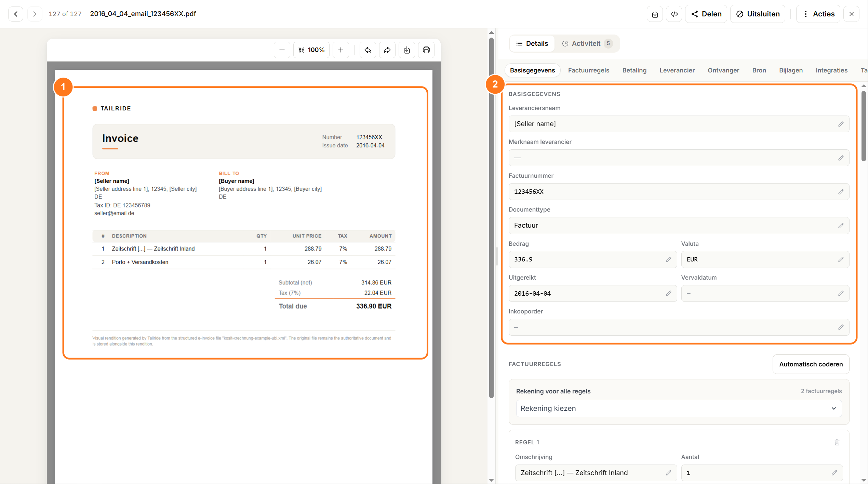Zoom in the PDF with plus icon
Viewport: 868px width, 484px height.
pos(340,50)
